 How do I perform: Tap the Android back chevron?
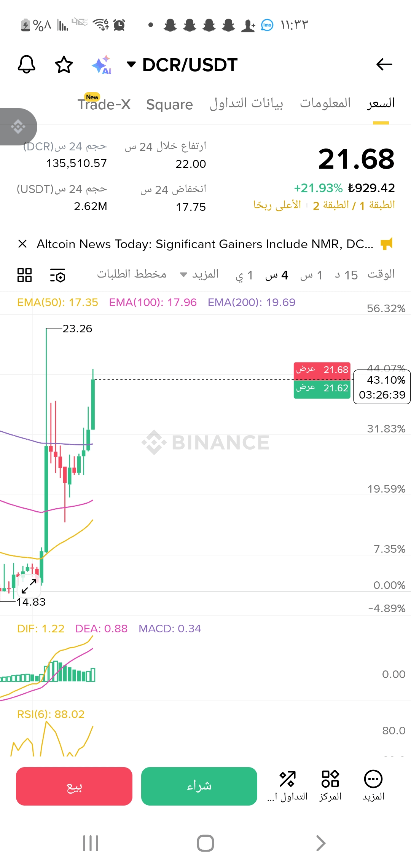pyautogui.click(x=321, y=843)
